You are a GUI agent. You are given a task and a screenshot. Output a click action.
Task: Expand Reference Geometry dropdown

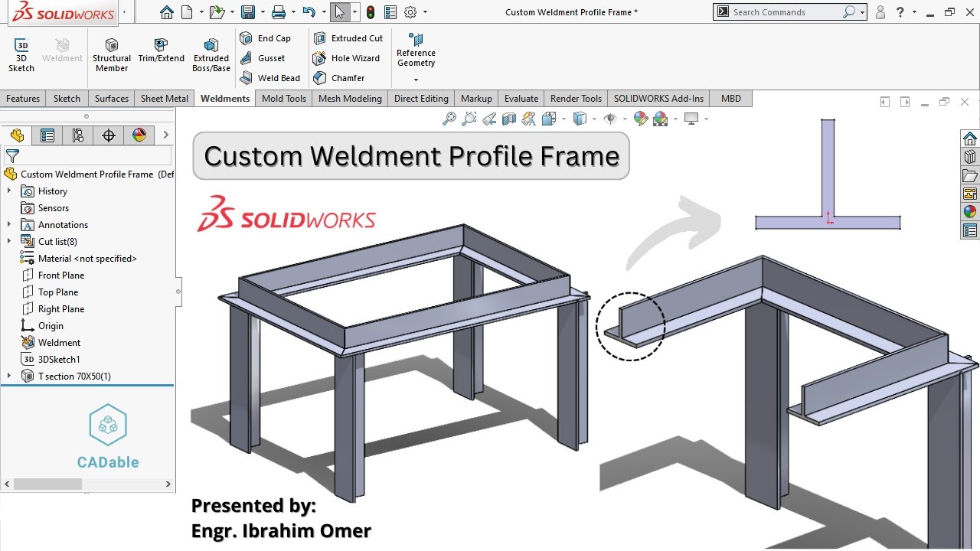pos(416,80)
